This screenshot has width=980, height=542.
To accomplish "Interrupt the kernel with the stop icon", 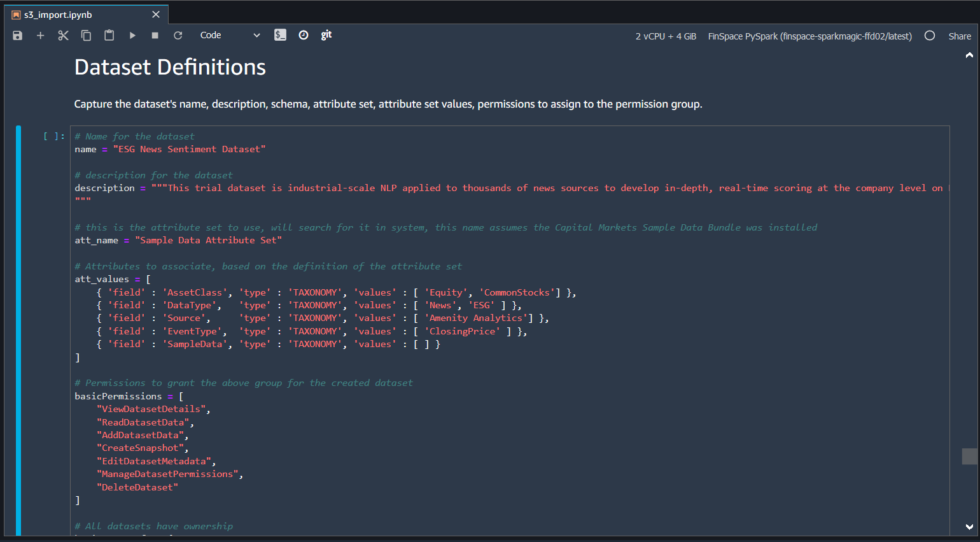I will point(155,36).
